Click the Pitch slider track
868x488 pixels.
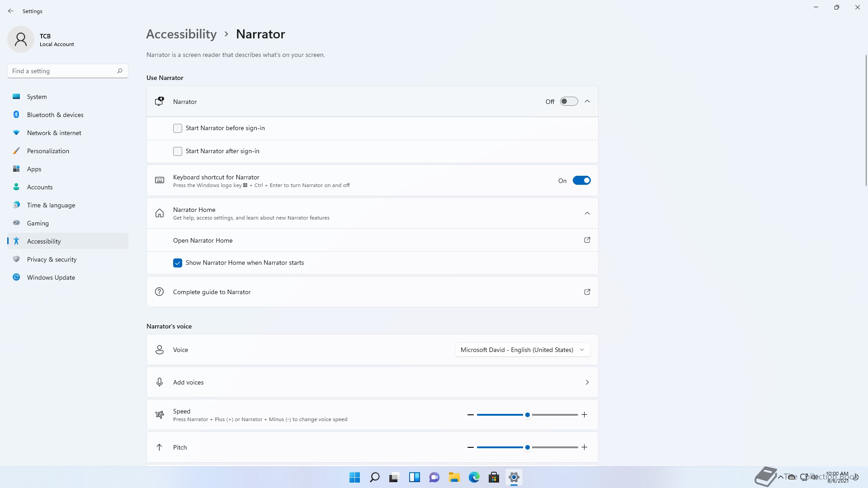[527, 447]
